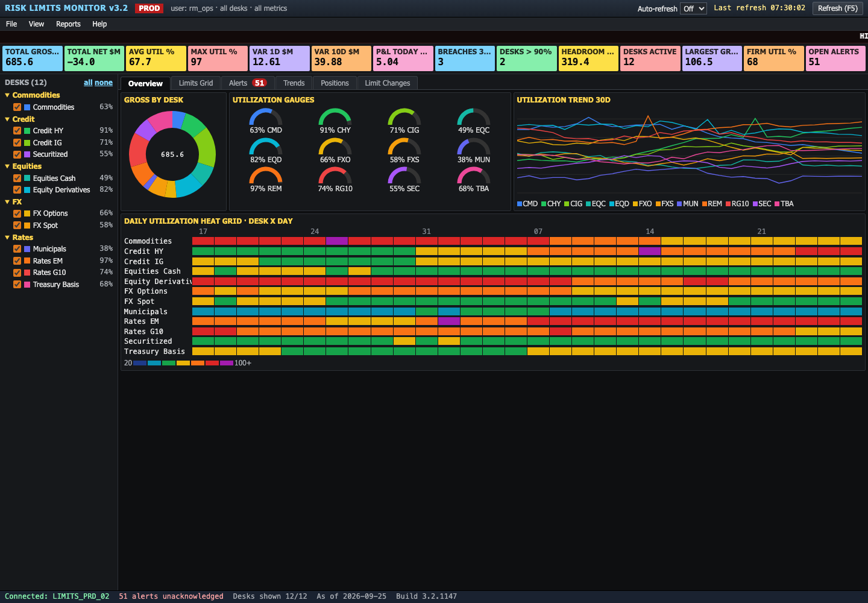
Task: Click "Connected: LIMITS_PRD_02" status text
Action: pos(57,596)
